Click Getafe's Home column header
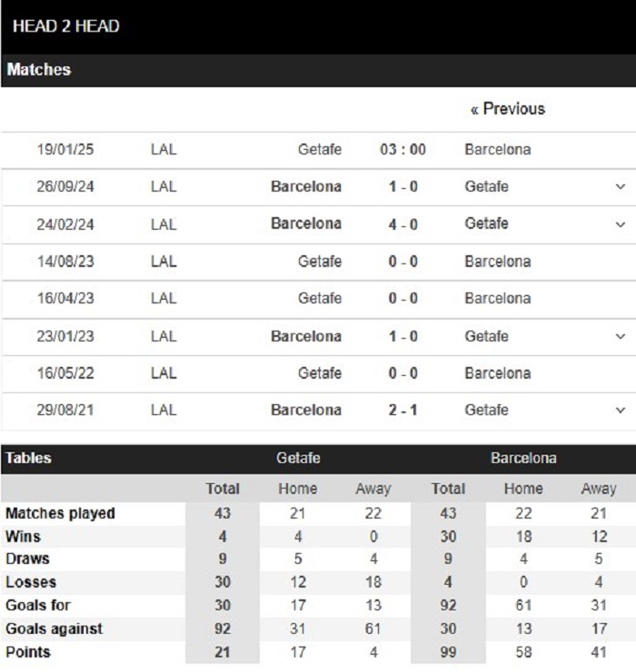 (298, 489)
